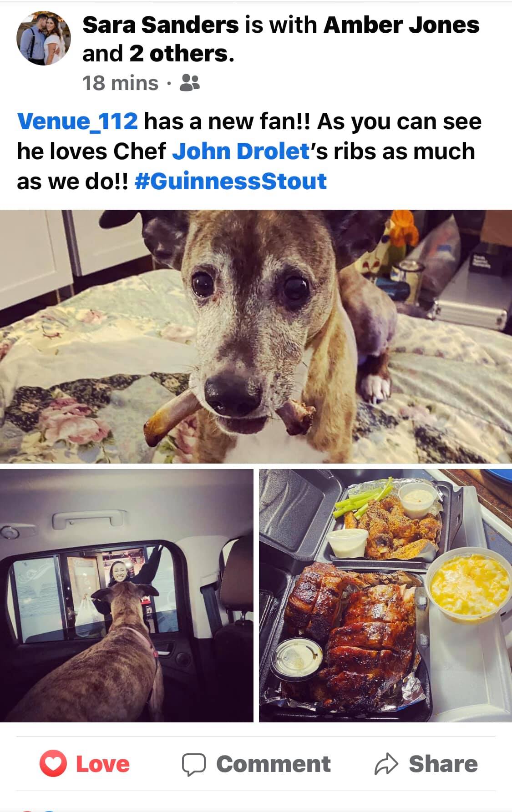This screenshot has height=812, width=512.
Task: Tap the Share arrow icon
Action: point(386,764)
